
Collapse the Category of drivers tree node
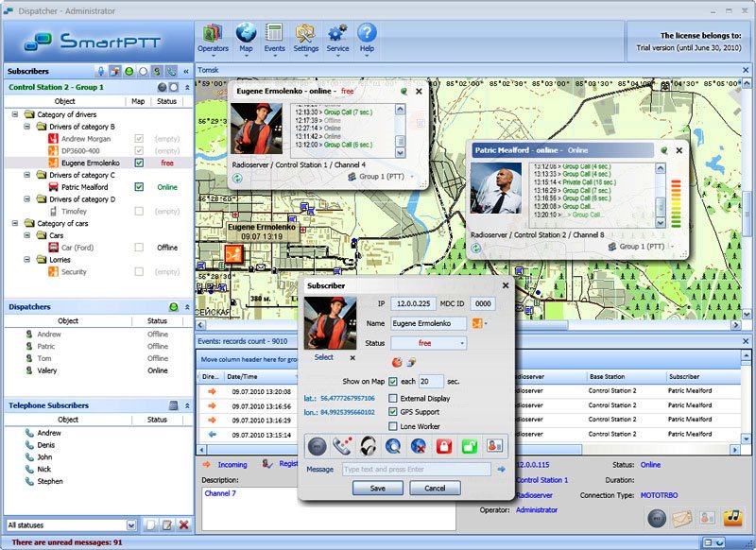click(16, 114)
